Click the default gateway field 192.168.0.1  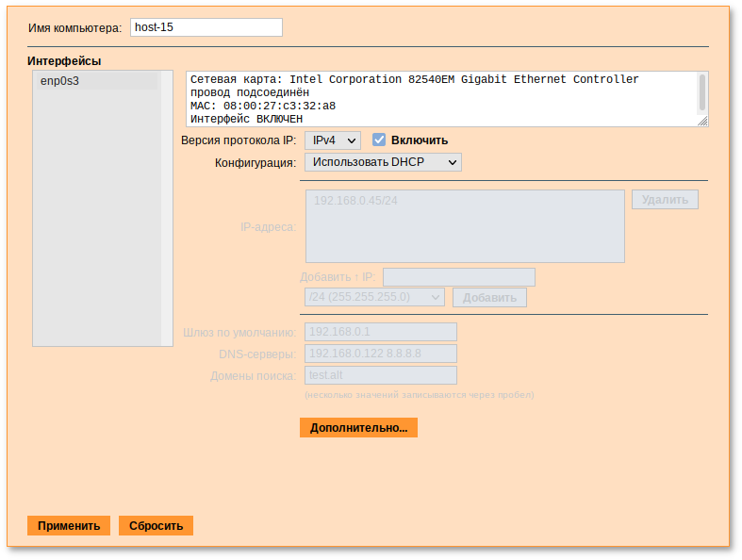coord(381,332)
